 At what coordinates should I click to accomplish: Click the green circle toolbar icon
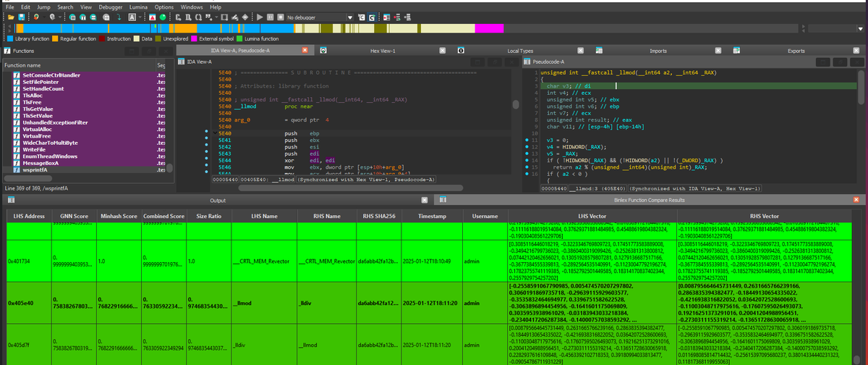point(163,17)
